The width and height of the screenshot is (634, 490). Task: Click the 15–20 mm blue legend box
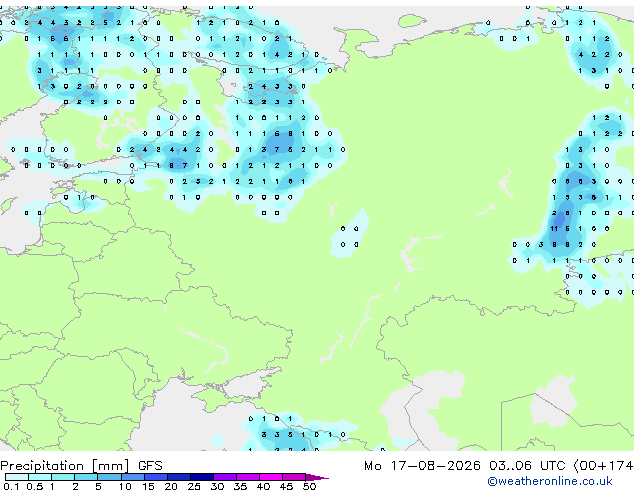pyautogui.click(x=155, y=477)
